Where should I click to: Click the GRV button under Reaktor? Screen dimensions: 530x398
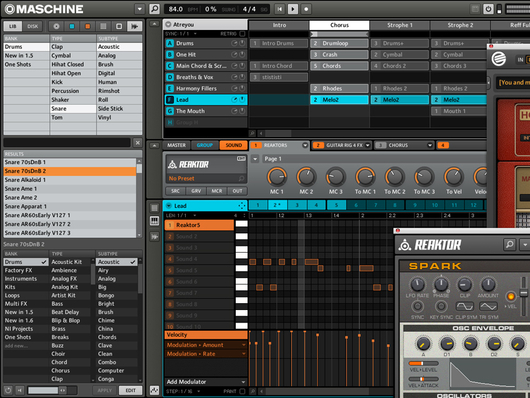point(196,191)
